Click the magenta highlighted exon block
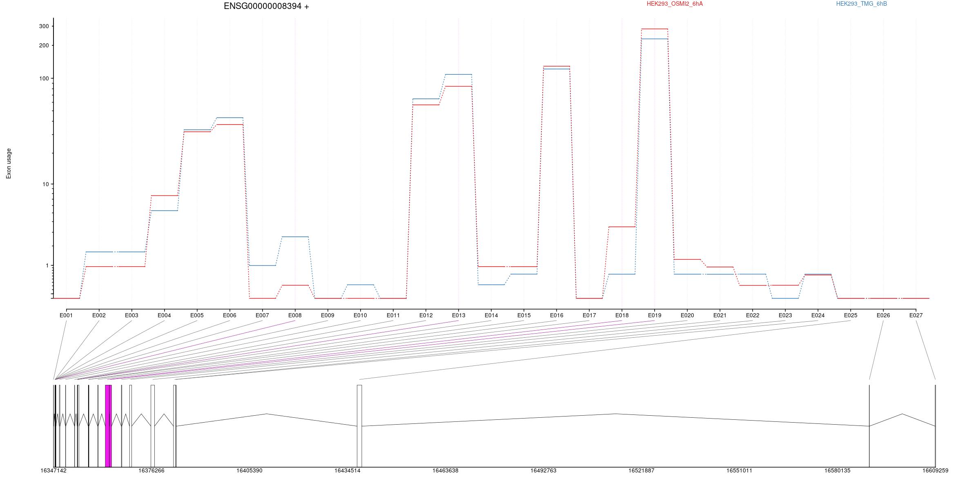This screenshot has width=980, height=490. coord(108,426)
